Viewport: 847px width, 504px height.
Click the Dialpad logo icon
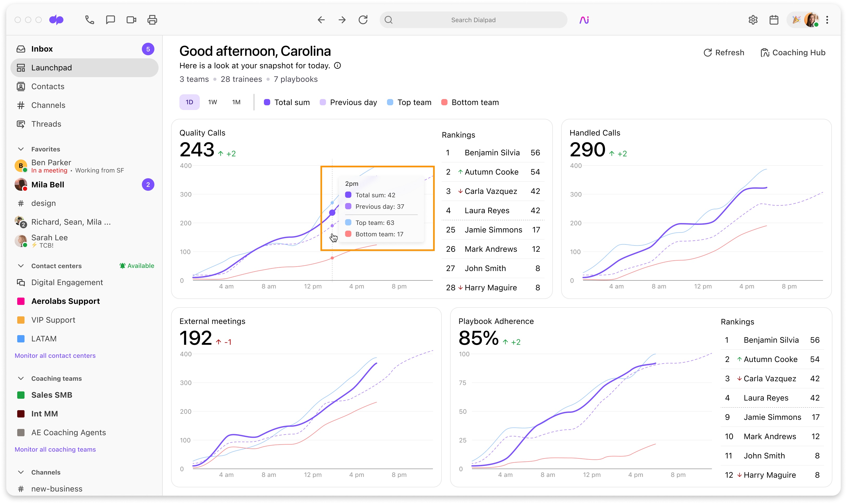56,20
